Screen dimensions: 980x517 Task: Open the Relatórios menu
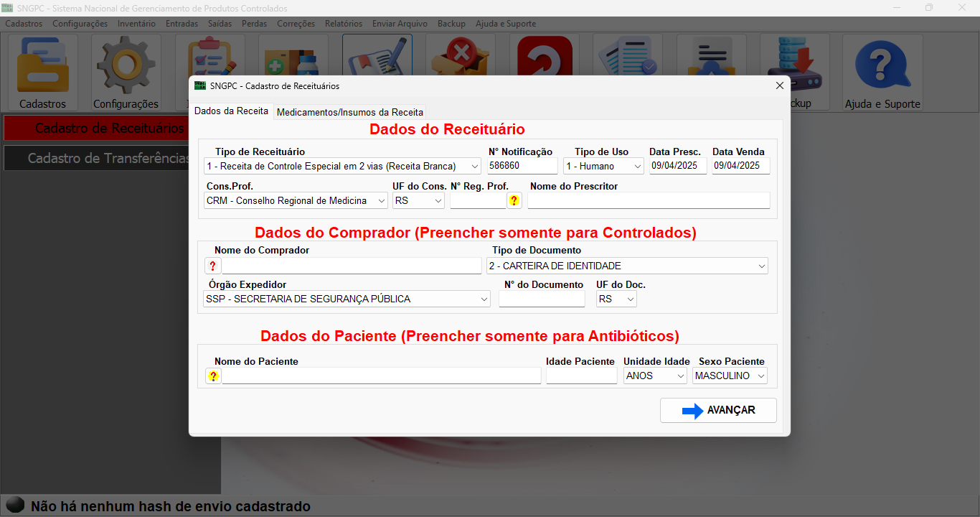pyautogui.click(x=343, y=24)
